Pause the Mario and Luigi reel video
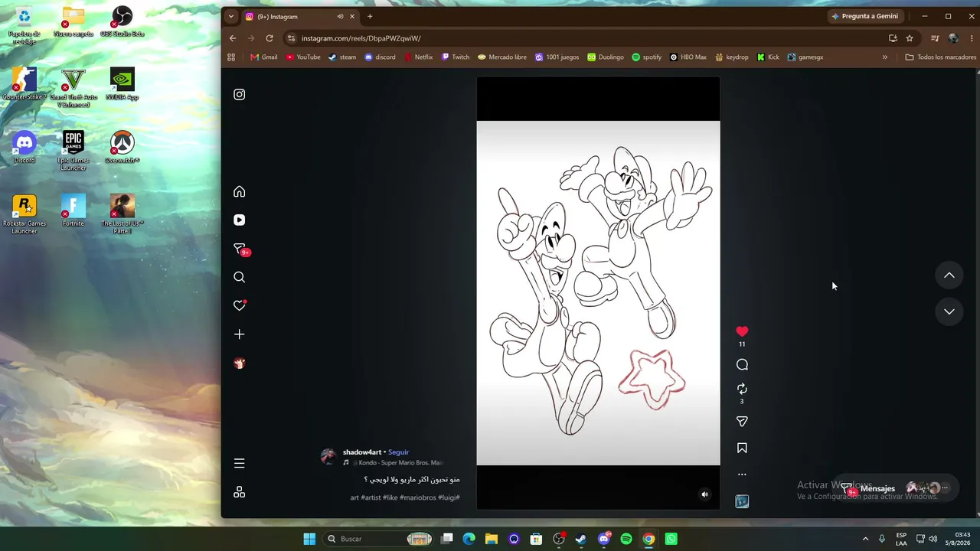980x551 pixels. [598, 293]
